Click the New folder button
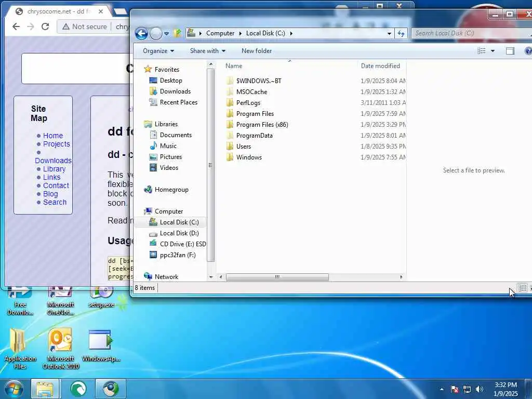532x399 pixels. click(257, 51)
